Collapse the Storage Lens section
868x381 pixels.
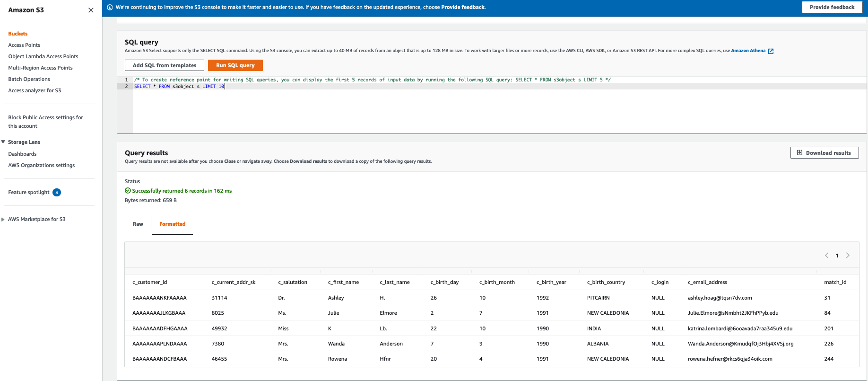3,142
